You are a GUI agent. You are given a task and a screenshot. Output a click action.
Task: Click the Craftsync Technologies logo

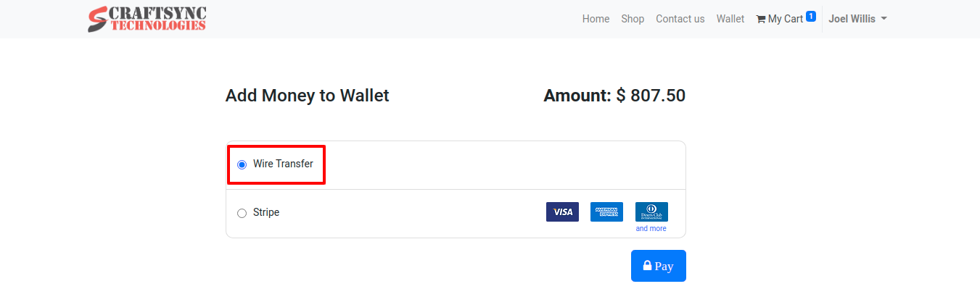(x=147, y=19)
